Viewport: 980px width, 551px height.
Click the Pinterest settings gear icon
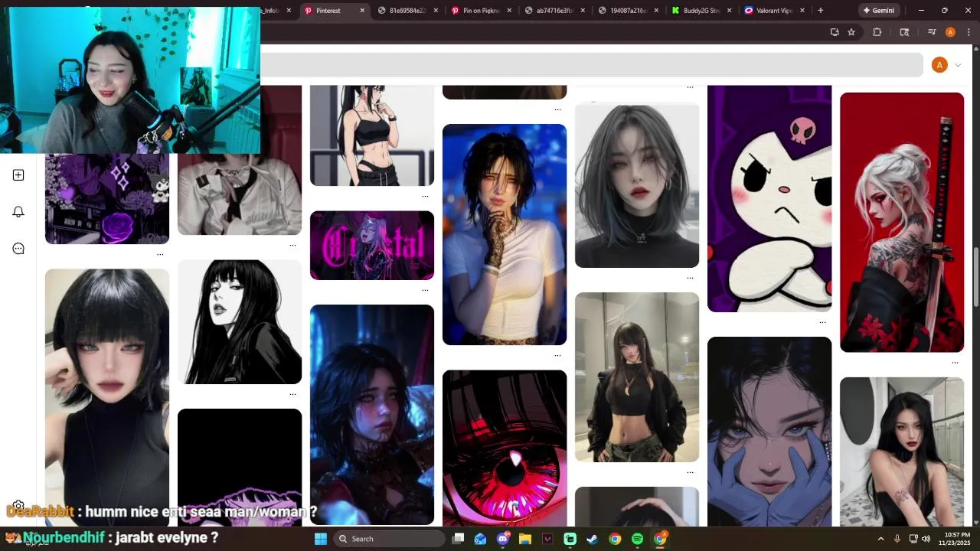(x=18, y=506)
